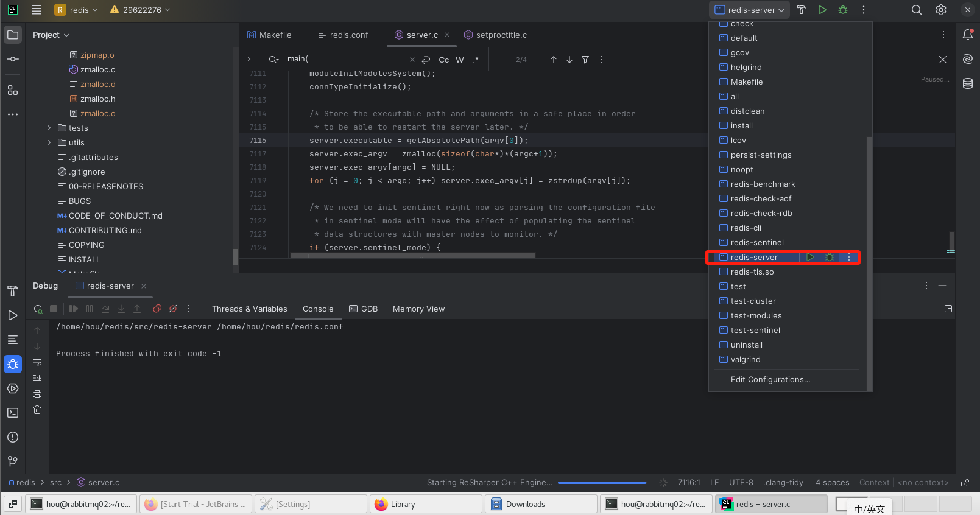Image resolution: width=980 pixels, height=515 pixels.
Task: Expand the replace field chevron in search
Action: click(x=249, y=59)
